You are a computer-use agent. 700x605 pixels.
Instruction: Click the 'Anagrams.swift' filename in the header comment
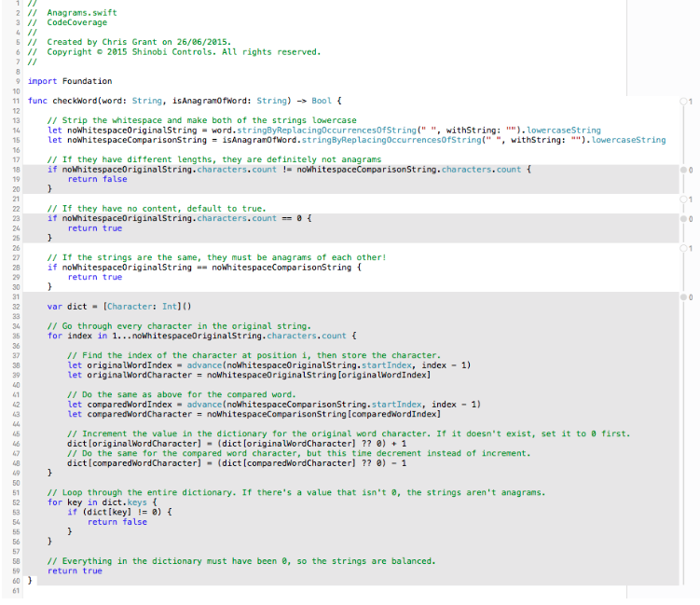click(x=82, y=12)
